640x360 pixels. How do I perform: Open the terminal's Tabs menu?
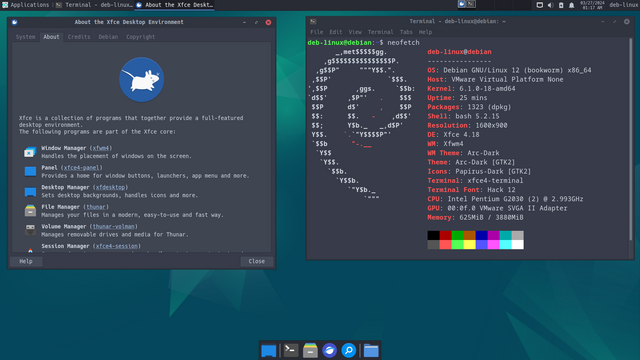click(x=406, y=32)
